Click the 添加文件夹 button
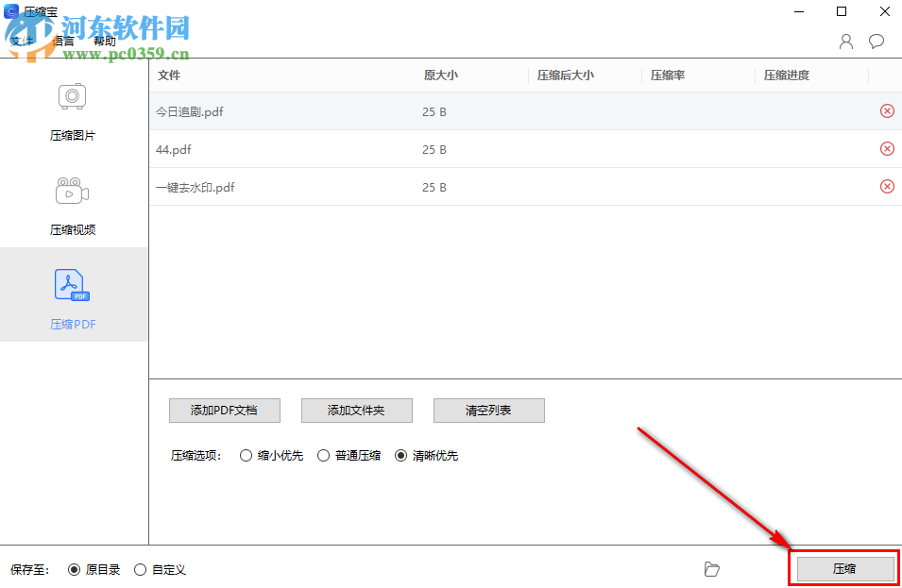Screen dimensions: 902x588 (356, 410)
